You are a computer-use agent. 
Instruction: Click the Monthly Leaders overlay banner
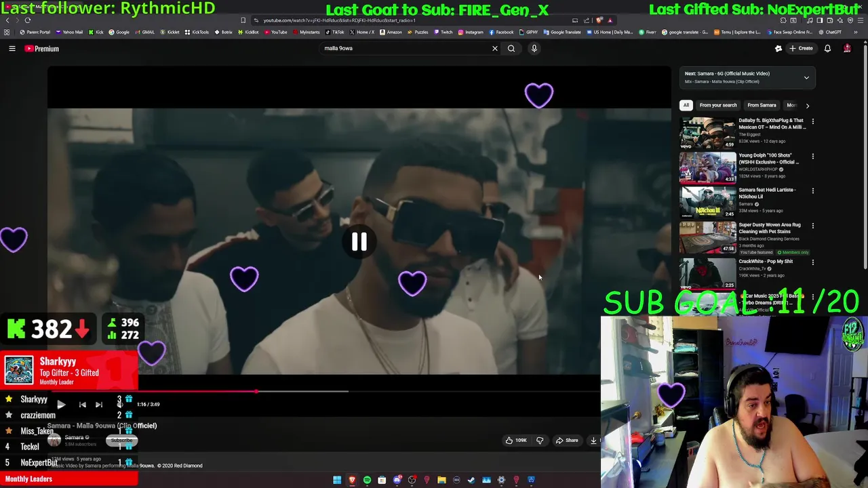click(68, 479)
